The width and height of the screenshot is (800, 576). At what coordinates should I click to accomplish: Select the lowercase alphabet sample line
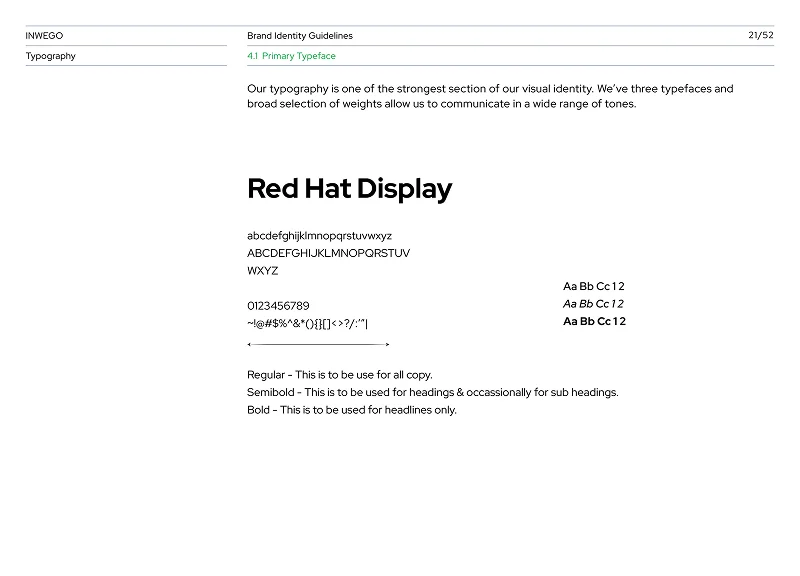click(x=319, y=236)
